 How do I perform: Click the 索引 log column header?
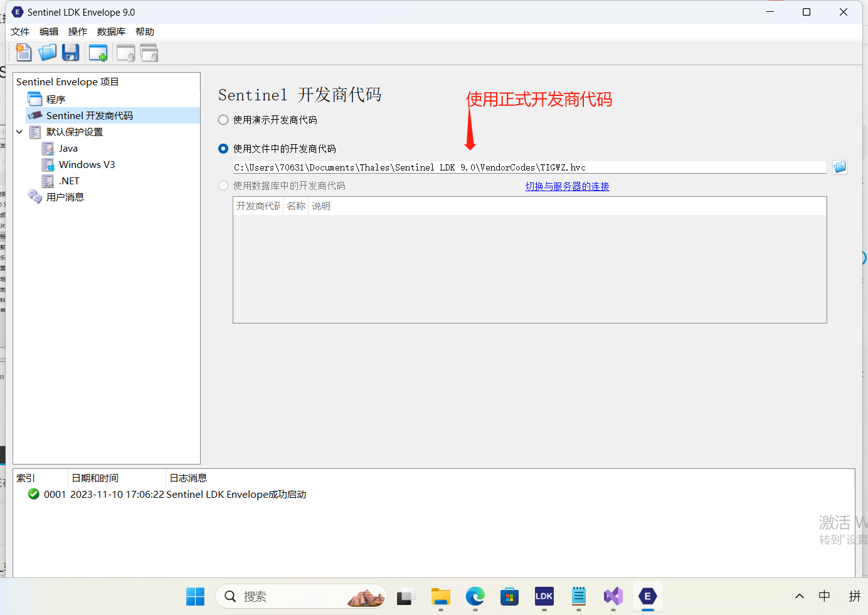click(x=26, y=478)
